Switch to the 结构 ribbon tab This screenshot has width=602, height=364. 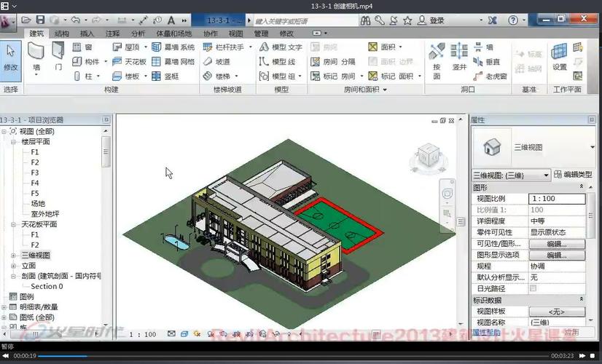click(x=62, y=33)
